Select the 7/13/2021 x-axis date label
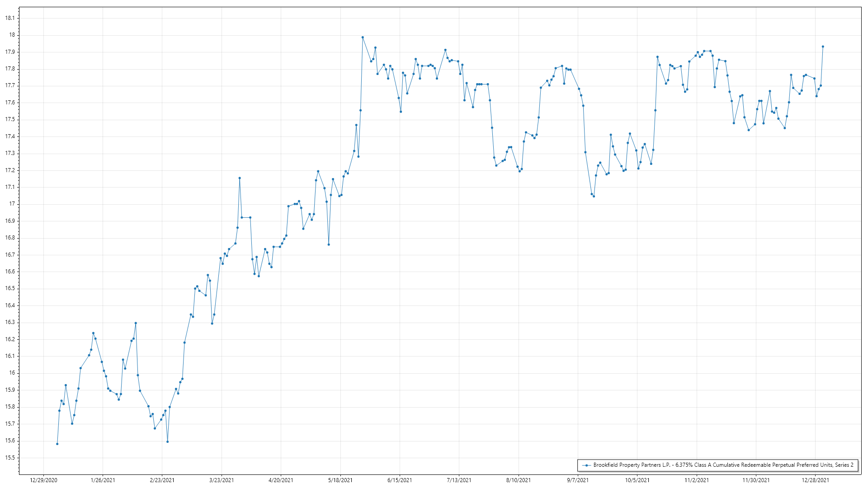The image size is (868, 488). click(x=459, y=480)
